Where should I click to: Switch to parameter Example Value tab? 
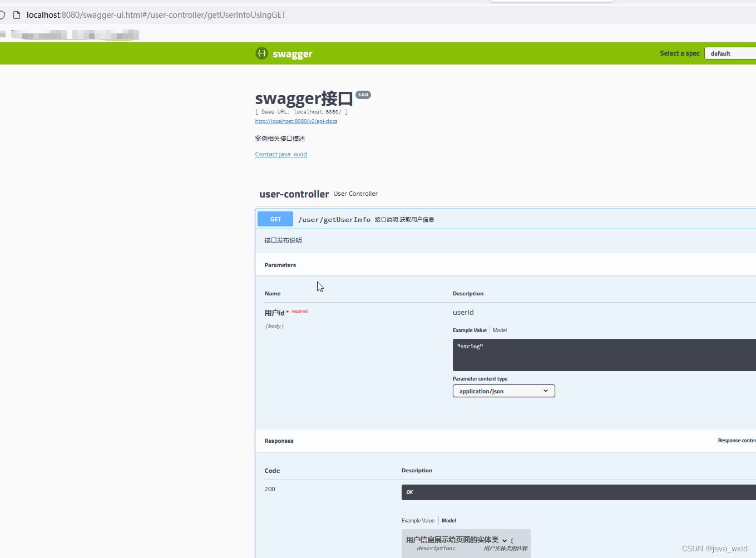(x=470, y=330)
